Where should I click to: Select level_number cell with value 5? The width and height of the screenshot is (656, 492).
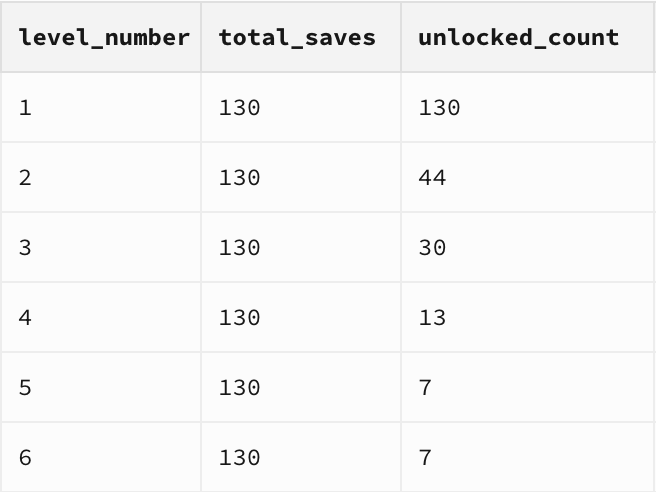click(x=101, y=387)
